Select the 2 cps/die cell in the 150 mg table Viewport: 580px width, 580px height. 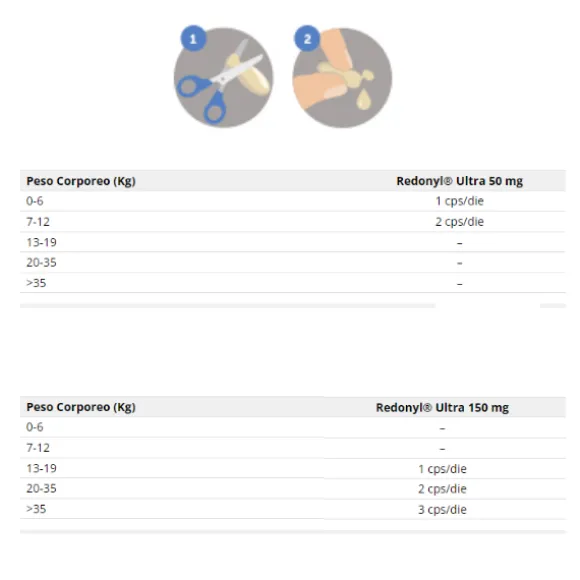click(x=442, y=489)
